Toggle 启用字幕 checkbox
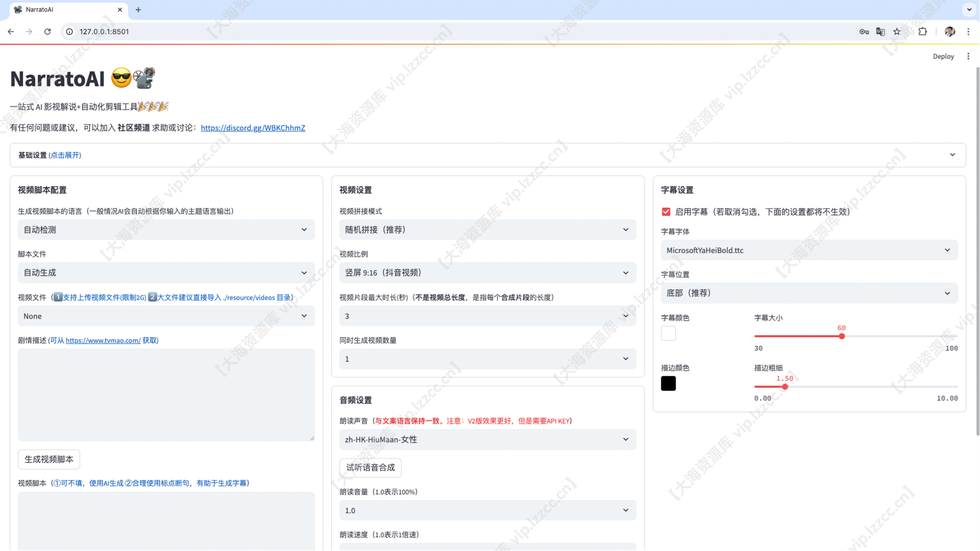Viewport: 980px width, 551px height. [666, 212]
